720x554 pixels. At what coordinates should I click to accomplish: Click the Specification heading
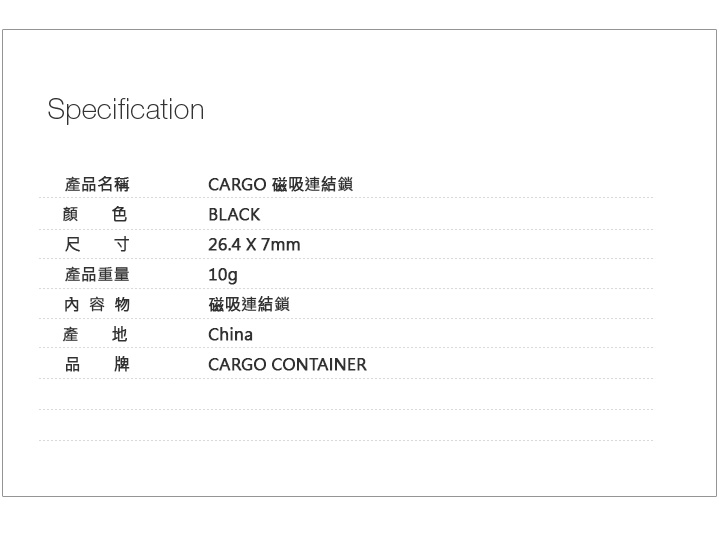point(125,109)
